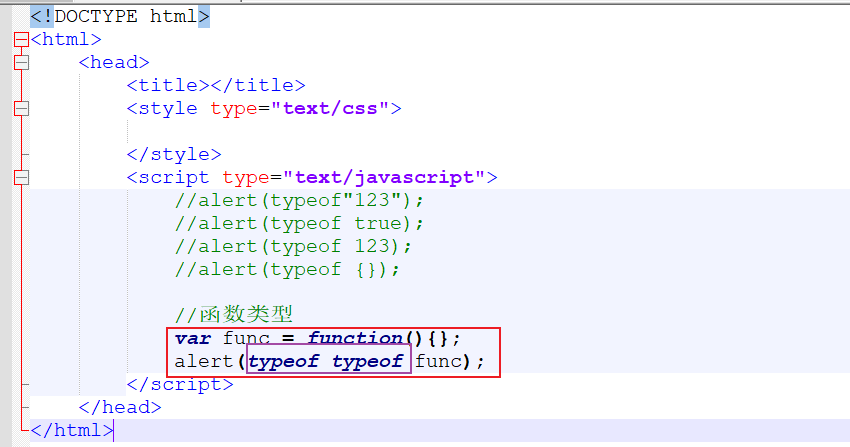Viewport: 850px width, 447px height.
Task: Click the comment alert(typeof true)
Action: tap(299, 223)
